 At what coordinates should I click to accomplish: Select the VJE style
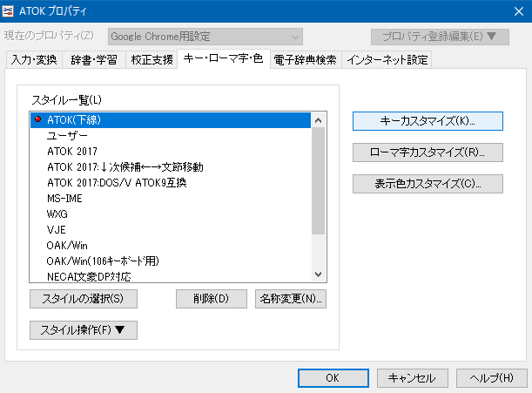point(171,230)
